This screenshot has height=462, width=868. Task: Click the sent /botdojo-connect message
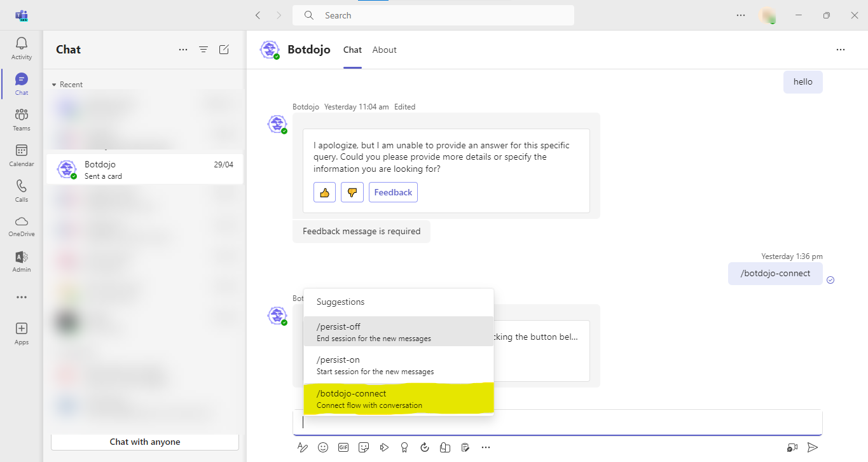[775, 274]
